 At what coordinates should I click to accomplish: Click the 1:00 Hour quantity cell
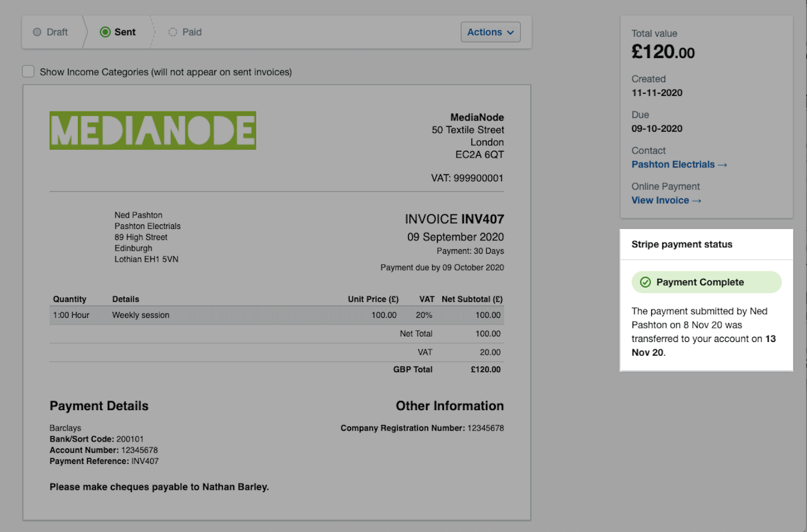(x=71, y=315)
